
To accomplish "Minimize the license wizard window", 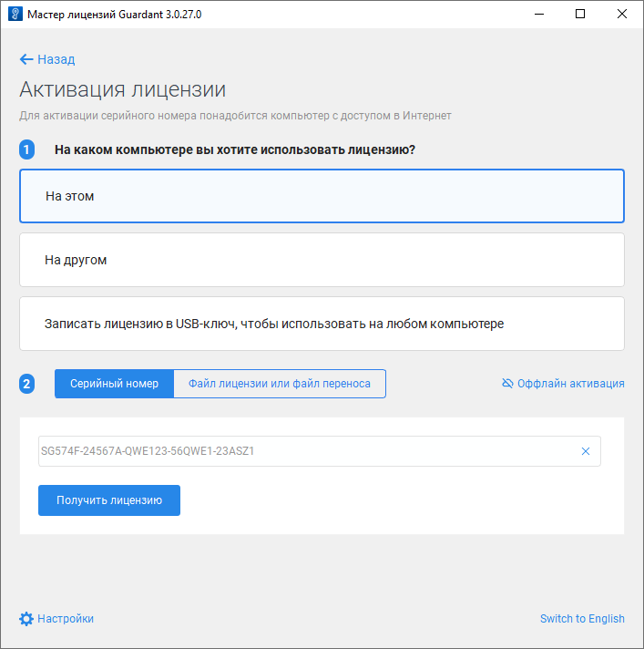I will coord(538,15).
